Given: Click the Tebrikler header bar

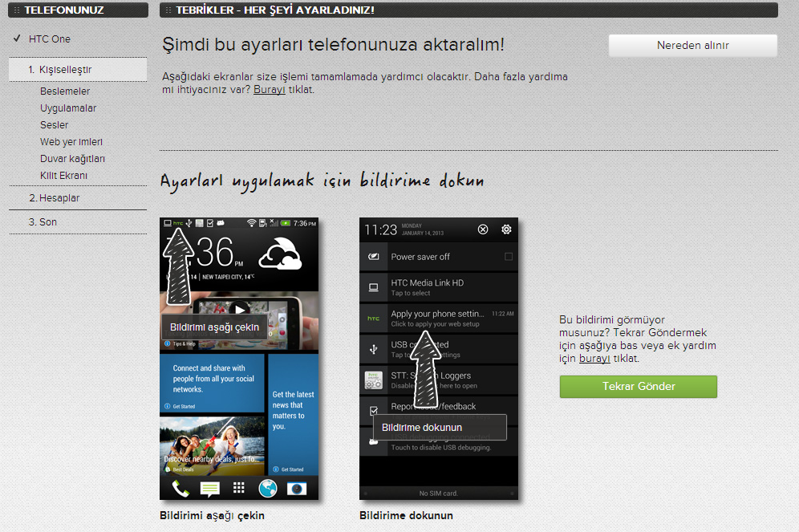Looking at the screenshot, I should tap(468, 10).
